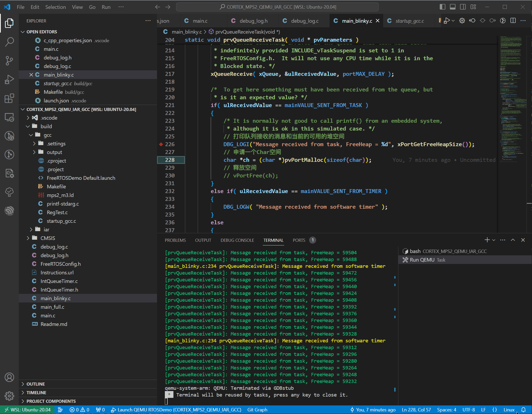Click the Spaces: 4 indentation setting
The height and width of the screenshot is (414, 532).
click(x=447, y=410)
